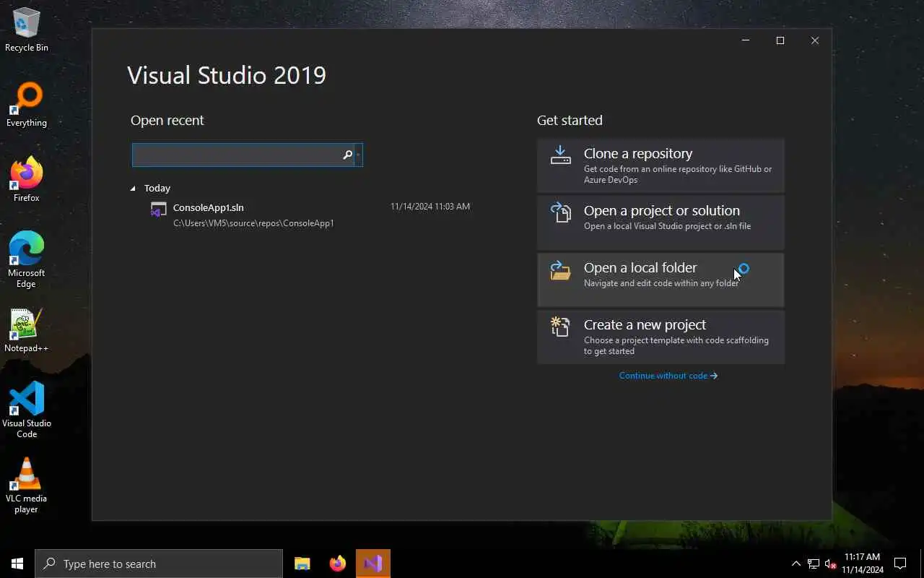Image resolution: width=924 pixels, height=578 pixels.
Task: Open the Windows Start menu
Action: pos(17,564)
